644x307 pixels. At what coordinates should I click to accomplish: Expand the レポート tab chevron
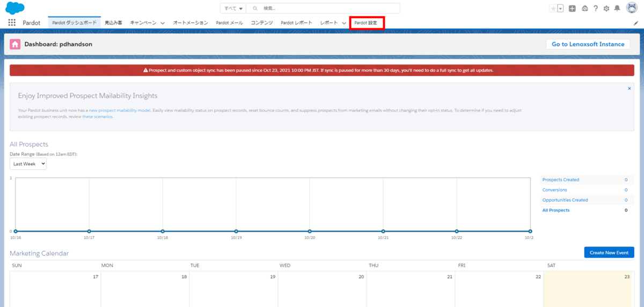click(344, 23)
